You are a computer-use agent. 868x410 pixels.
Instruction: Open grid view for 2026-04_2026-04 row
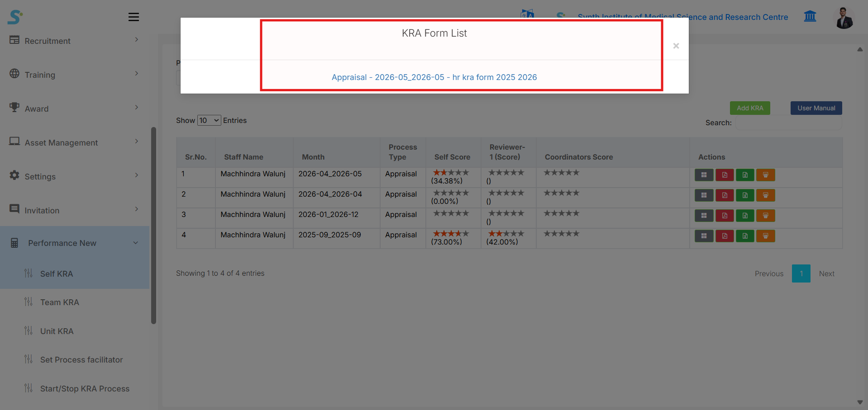point(704,195)
